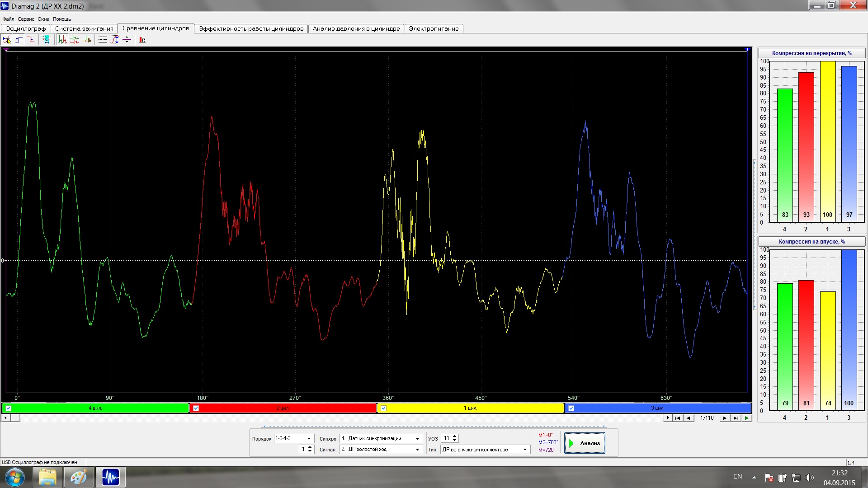The image size is (868, 488).
Task: Click Diamag taskbar icon
Action: point(110,477)
